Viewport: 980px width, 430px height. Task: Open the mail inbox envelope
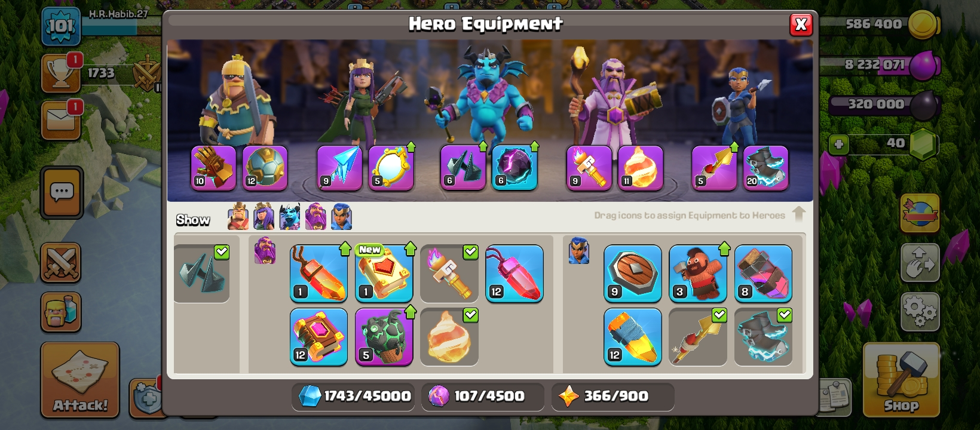click(61, 121)
